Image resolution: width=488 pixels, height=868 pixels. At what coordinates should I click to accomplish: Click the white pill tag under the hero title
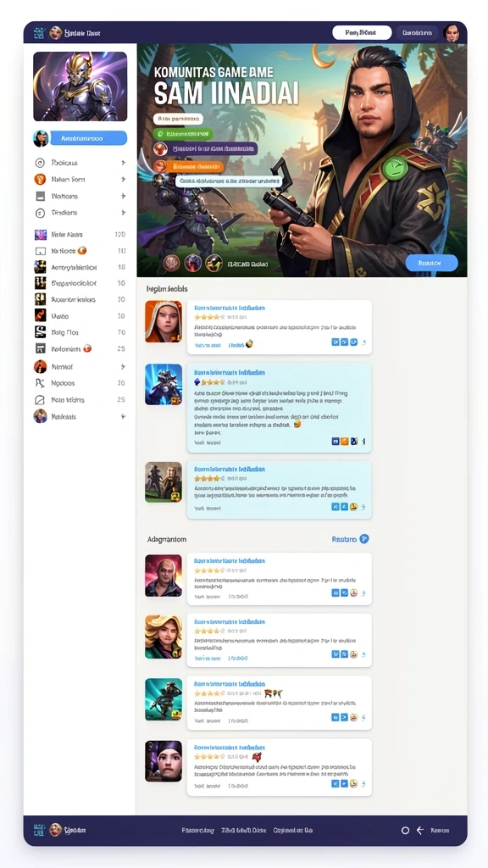pyautogui.click(x=178, y=119)
